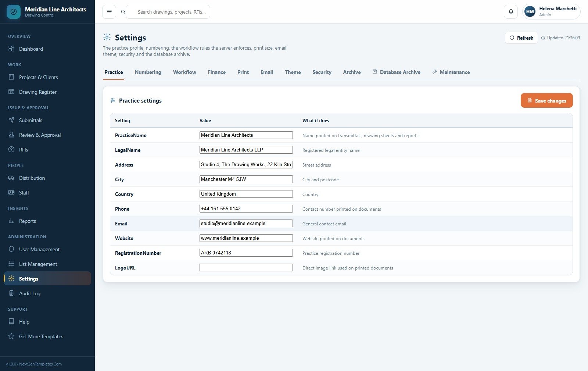Open User Management

coord(47,249)
